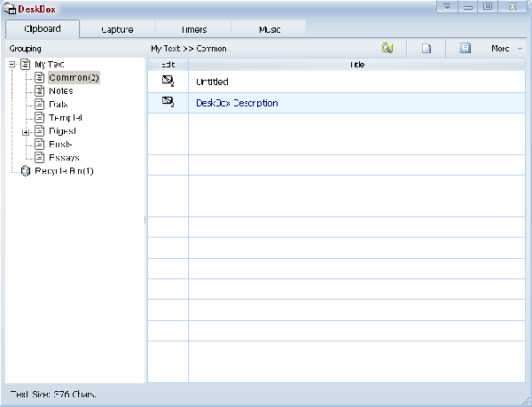Open the Capture tab
This screenshot has height=407, width=532.
(117, 29)
